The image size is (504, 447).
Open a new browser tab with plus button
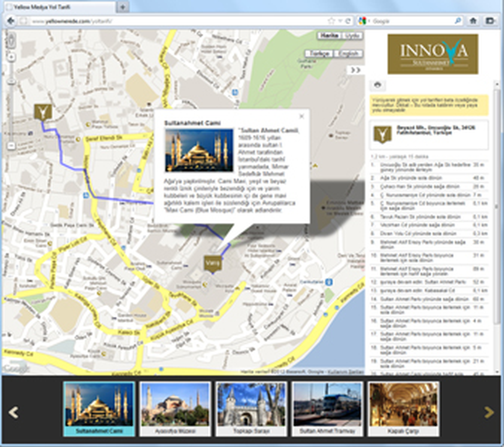122,7
